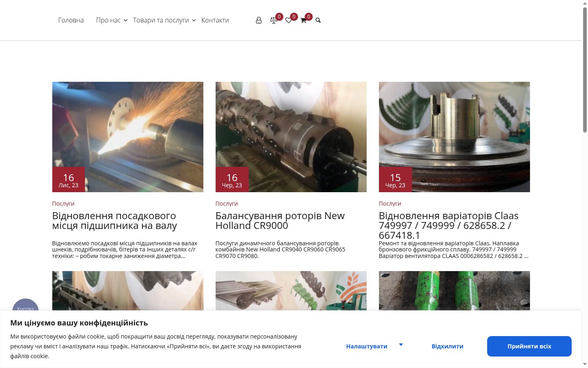The image size is (588, 368).
Task: Click the Налаштувати cookie settings button
Action: pyautogui.click(x=367, y=346)
